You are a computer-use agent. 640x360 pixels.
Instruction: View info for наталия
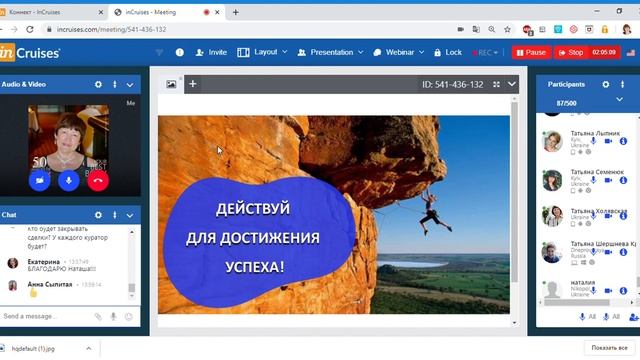point(623,291)
